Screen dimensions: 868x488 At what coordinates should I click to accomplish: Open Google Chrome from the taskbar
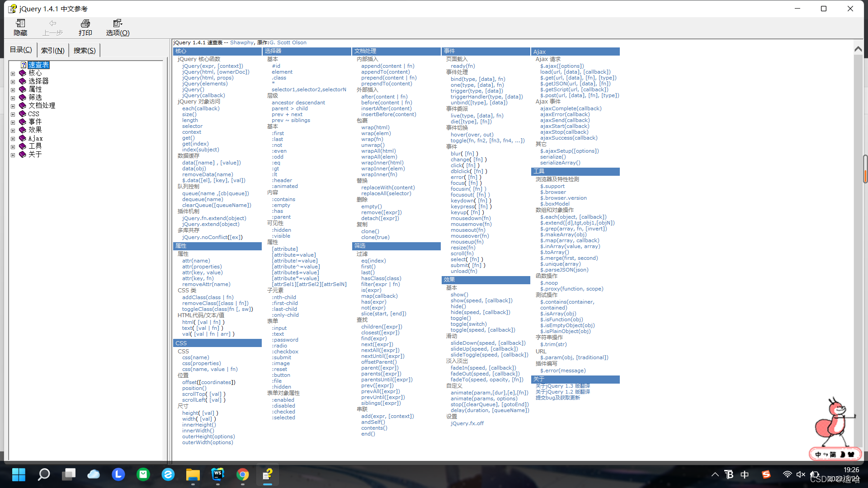tap(243, 474)
